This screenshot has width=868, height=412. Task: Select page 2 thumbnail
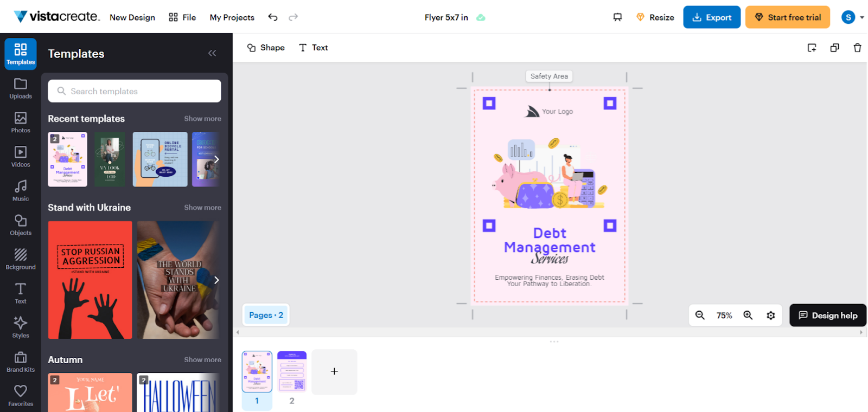(292, 371)
